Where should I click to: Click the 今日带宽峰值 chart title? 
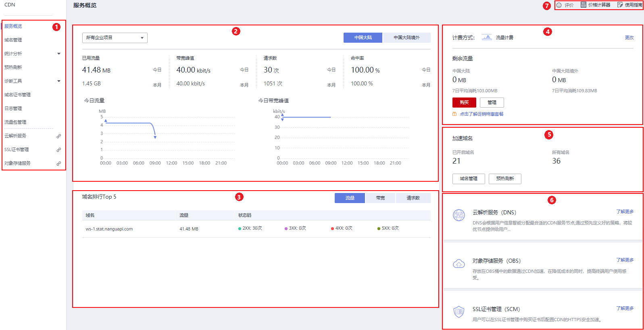tap(273, 100)
